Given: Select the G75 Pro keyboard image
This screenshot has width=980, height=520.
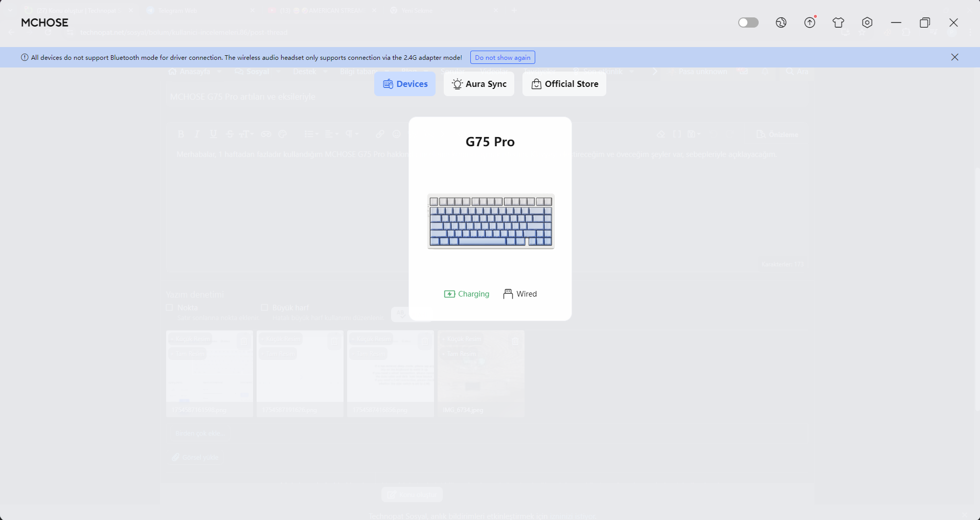Looking at the screenshot, I should click(491, 221).
